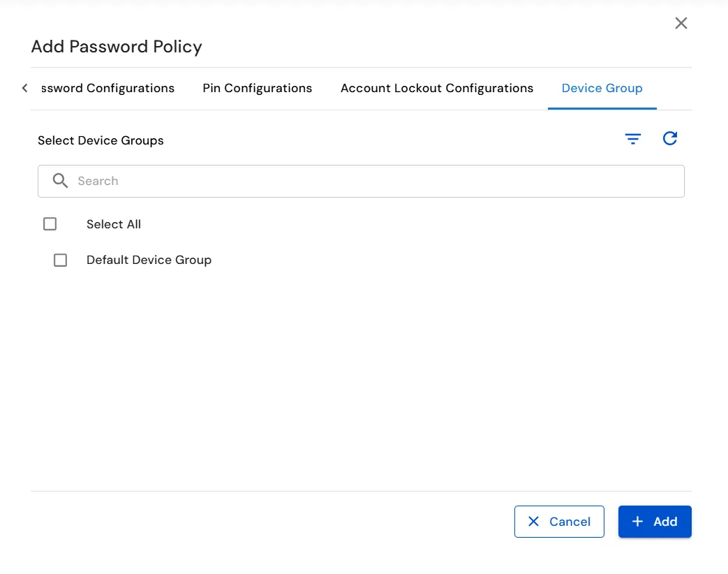Switch to the Password Configurations tab
The image size is (728, 574).
coord(107,88)
